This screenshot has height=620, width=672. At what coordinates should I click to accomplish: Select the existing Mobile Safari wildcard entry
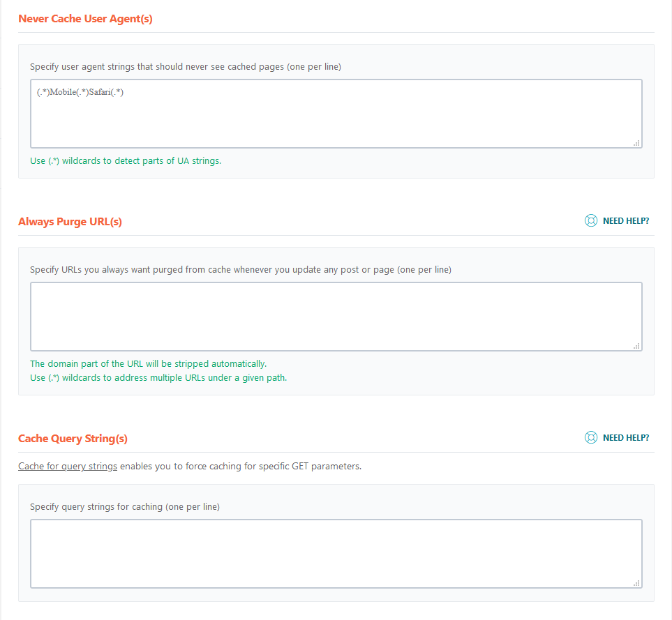click(x=80, y=91)
